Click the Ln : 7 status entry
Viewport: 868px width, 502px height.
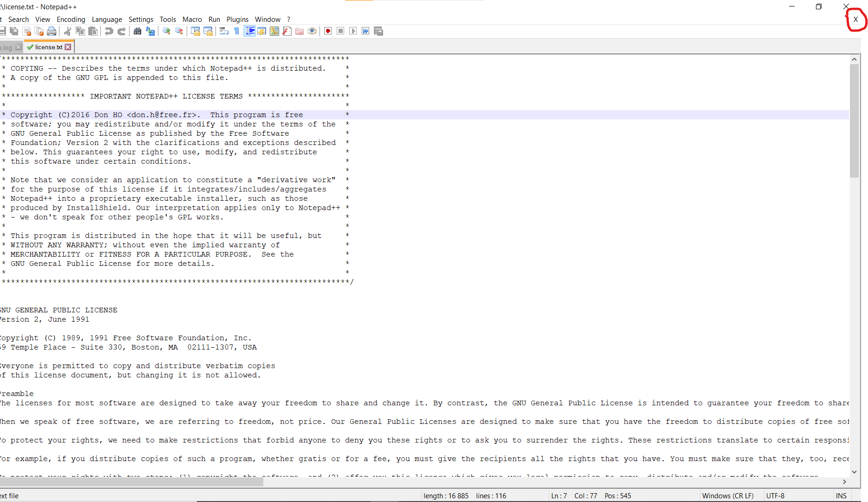pos(559,496)
